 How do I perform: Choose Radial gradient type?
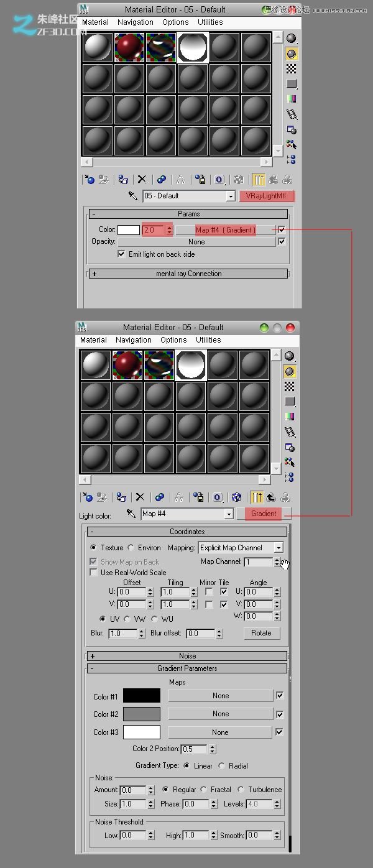[x=222, y=766]
